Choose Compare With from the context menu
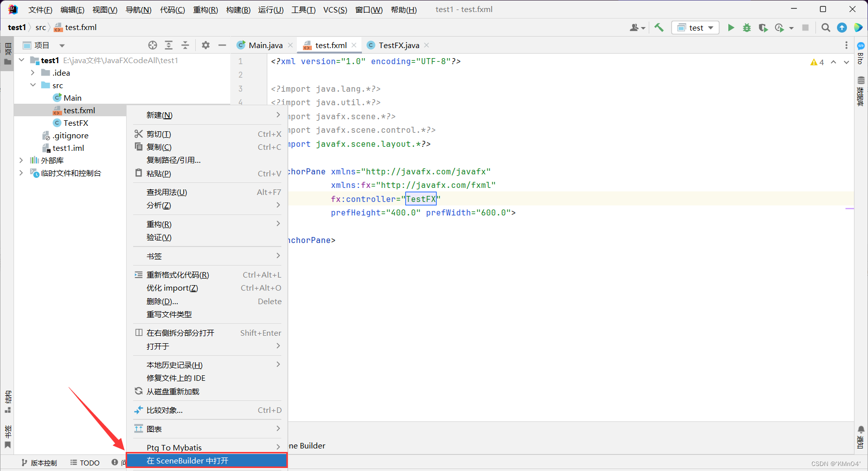 tap(207, 410)
